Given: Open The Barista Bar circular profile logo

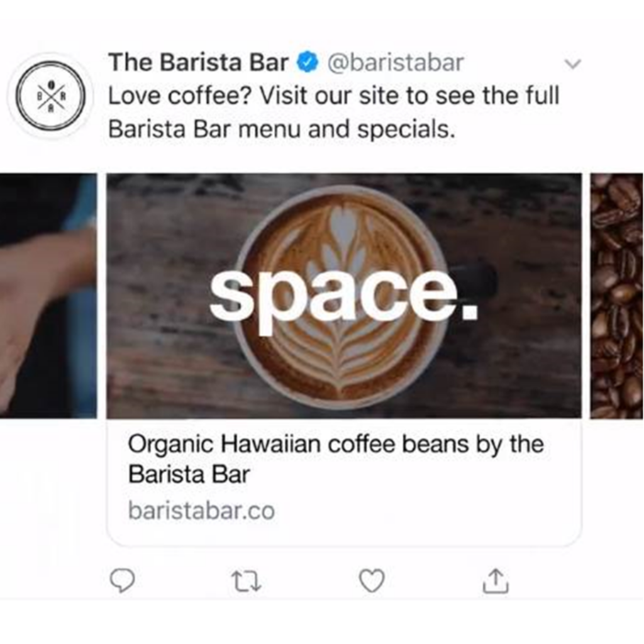Looking at the screenshot, I should click(51, 96).
